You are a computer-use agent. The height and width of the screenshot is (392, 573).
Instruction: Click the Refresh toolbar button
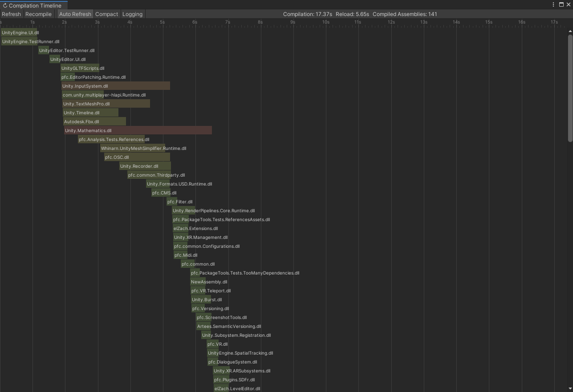click(11, 14)
